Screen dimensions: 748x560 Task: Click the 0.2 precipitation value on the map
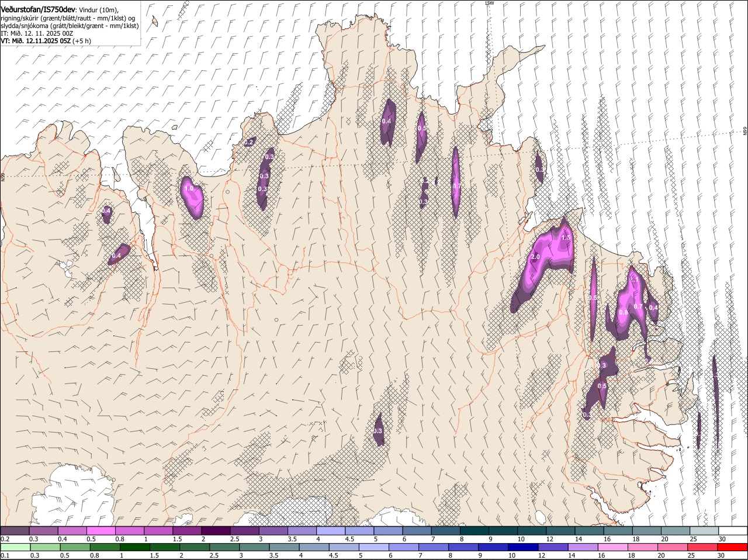pyautogui.click(x=249, y=142)
